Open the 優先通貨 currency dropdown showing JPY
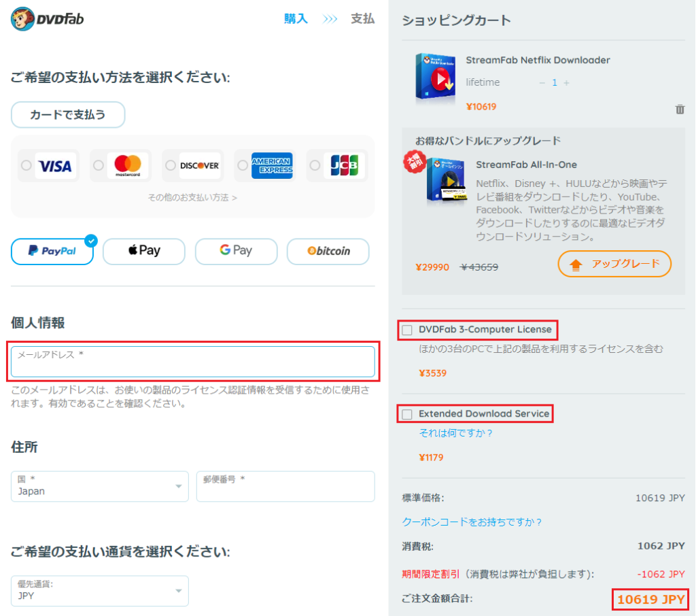This screenshot has width=696, height=616. coord(100,591)
